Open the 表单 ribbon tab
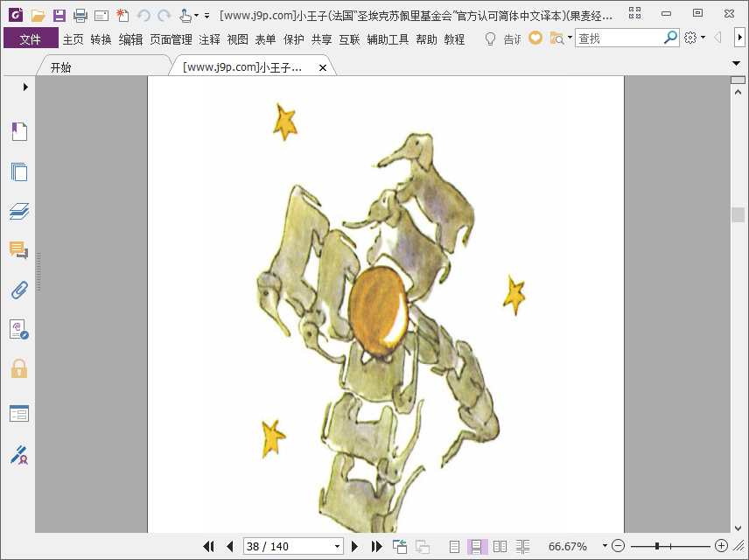 point(266,39)
